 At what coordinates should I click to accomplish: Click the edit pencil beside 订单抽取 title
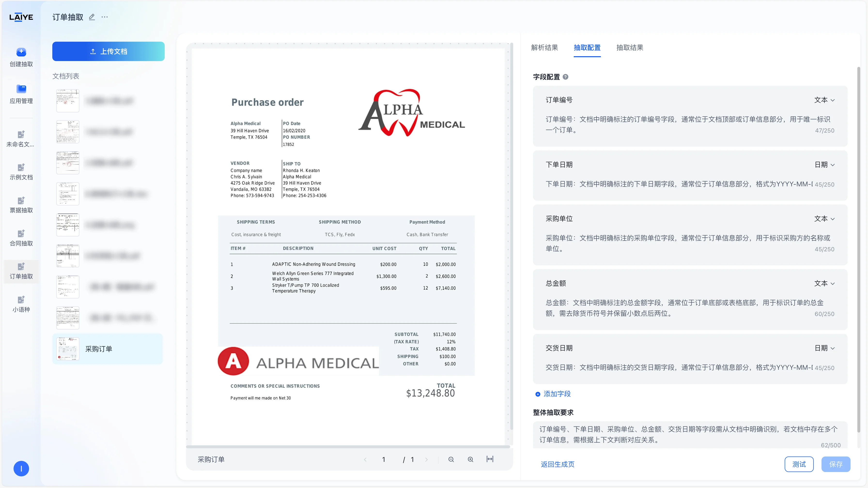pyautogui.click(x=92, y=17)
